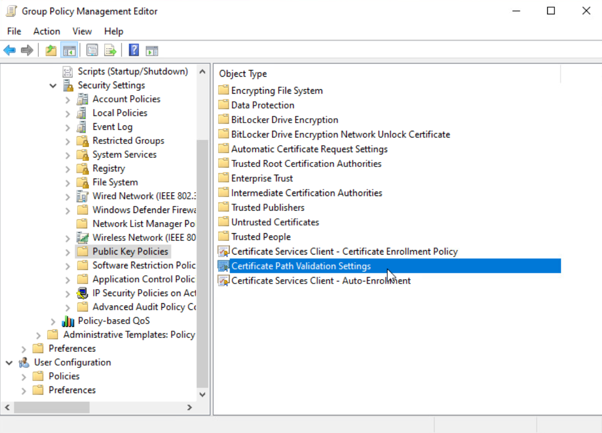Click the Security Settings lock icon
The height and width of the screenshot is (433, 602).
68,85
